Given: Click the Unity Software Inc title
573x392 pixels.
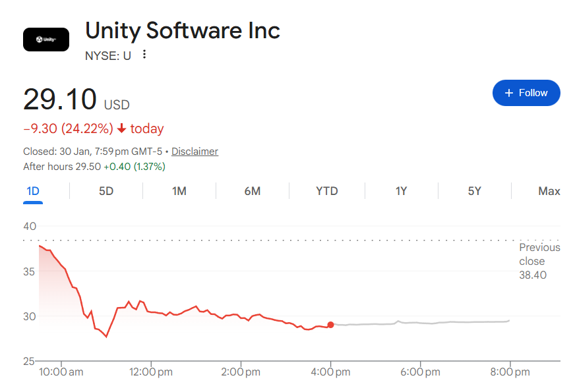Looking at the screenshot, I should pos(183,31).
